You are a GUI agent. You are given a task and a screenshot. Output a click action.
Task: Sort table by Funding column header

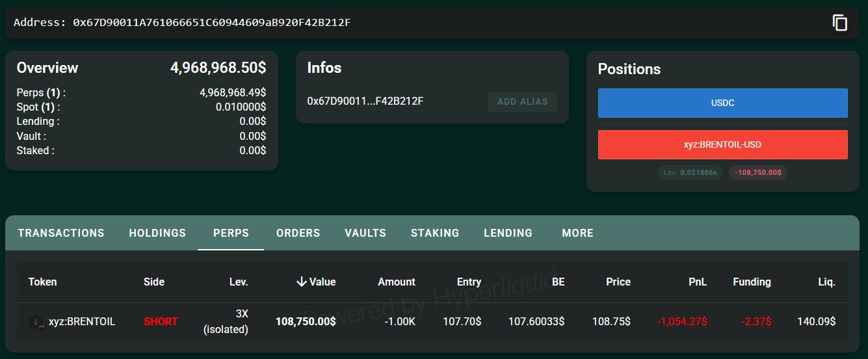tap(752, 282)
